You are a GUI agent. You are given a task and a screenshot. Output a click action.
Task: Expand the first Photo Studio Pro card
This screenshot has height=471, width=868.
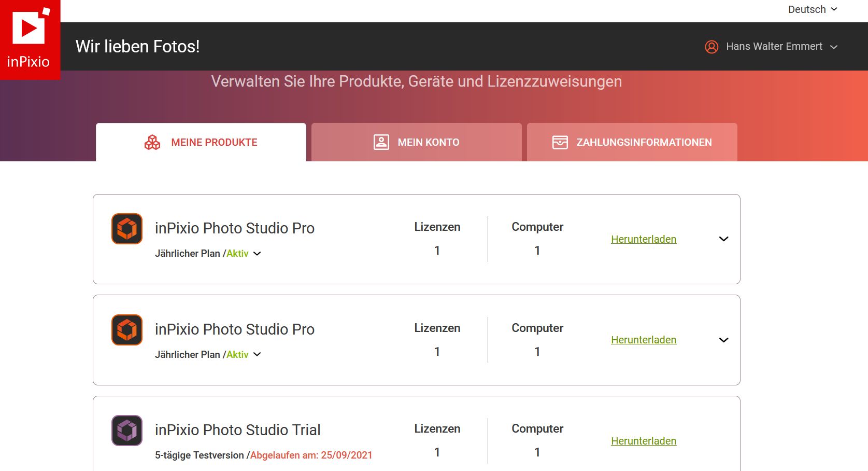[x=724, y=239]
